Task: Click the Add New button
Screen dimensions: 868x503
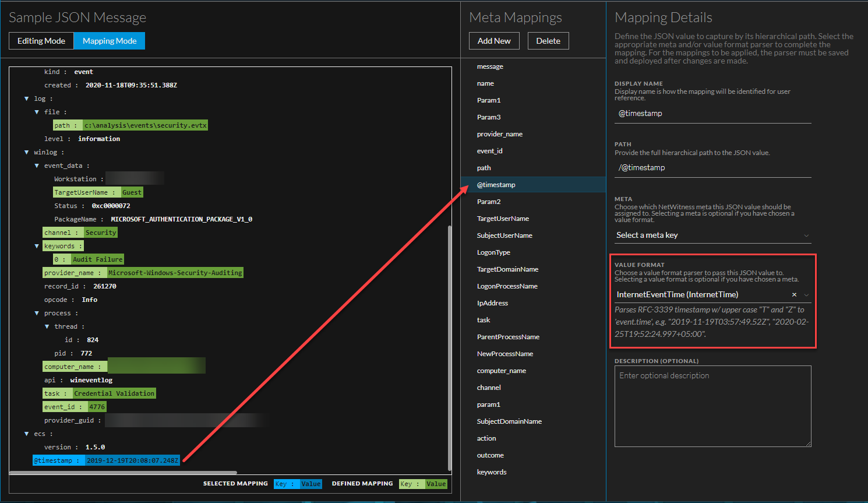Action: (494, 41)
